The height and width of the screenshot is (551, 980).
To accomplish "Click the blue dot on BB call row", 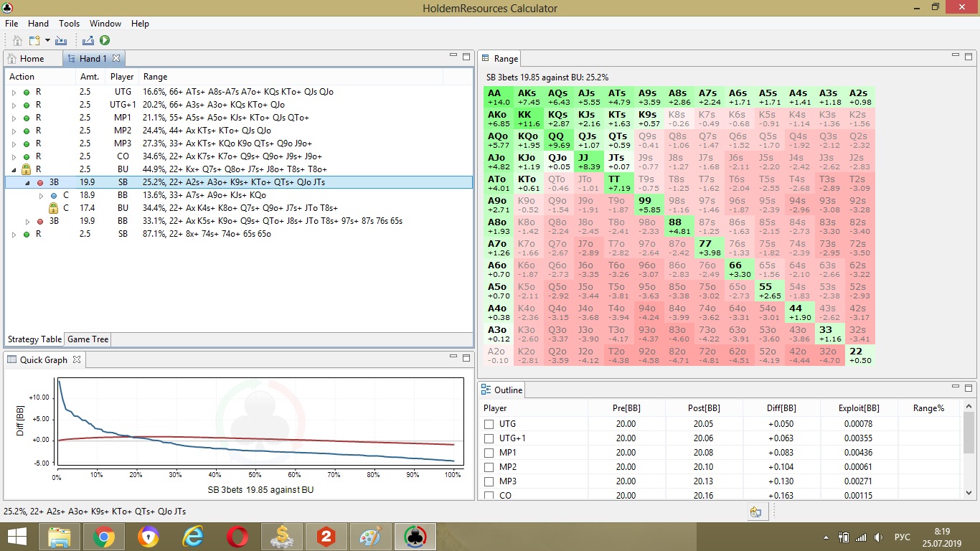I will pyautogui.click(x=53, y=195).
